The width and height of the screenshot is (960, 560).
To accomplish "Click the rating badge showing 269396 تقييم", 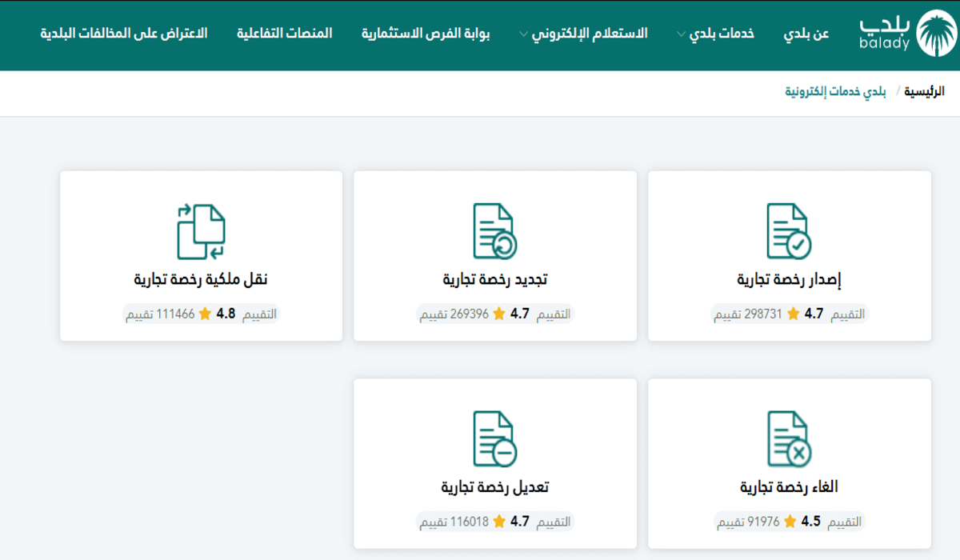I will pos(494,314).
